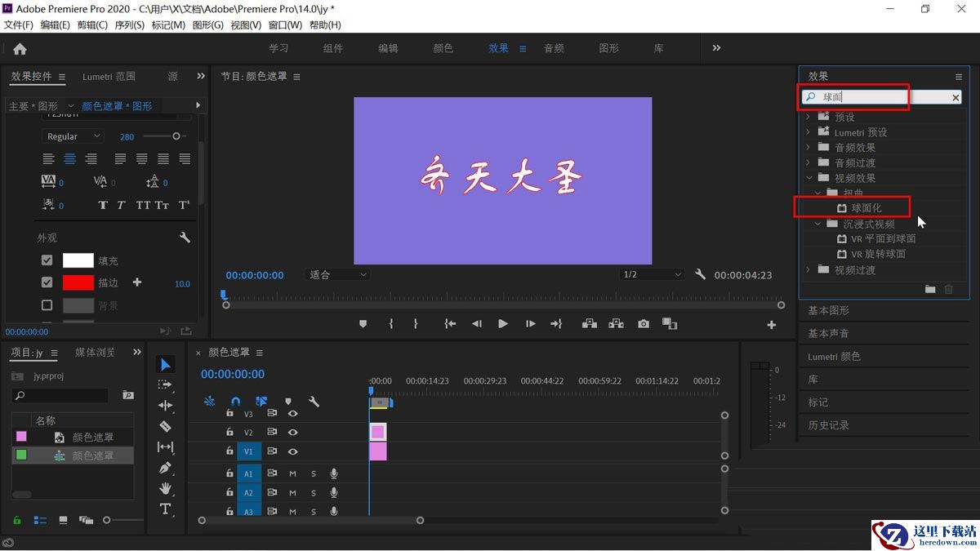Open Timeline display settings wrench
The image size is (980, 551).
click(314, 402)
